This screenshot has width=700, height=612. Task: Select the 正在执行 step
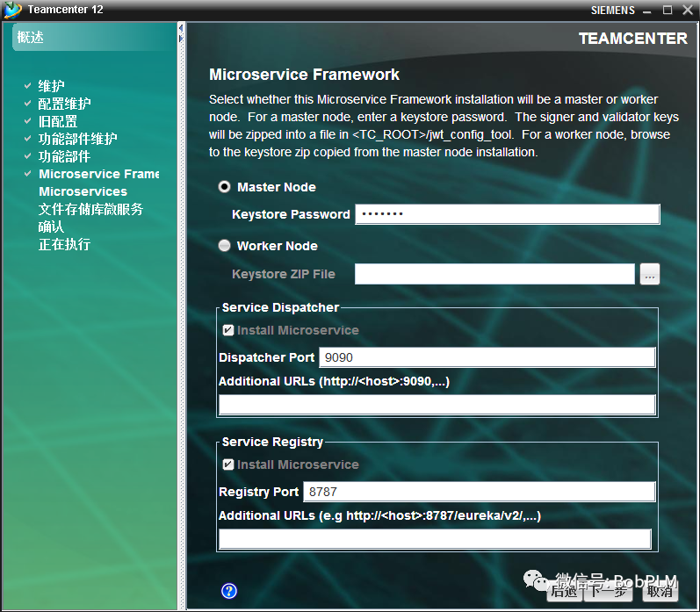[64, 244]
